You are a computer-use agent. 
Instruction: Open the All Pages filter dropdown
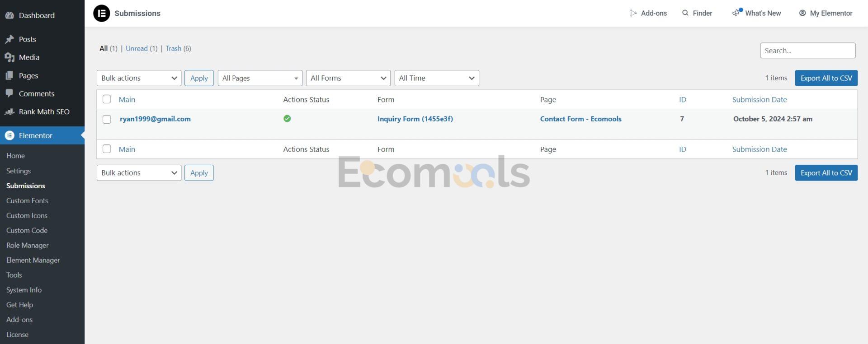point(260,78)
